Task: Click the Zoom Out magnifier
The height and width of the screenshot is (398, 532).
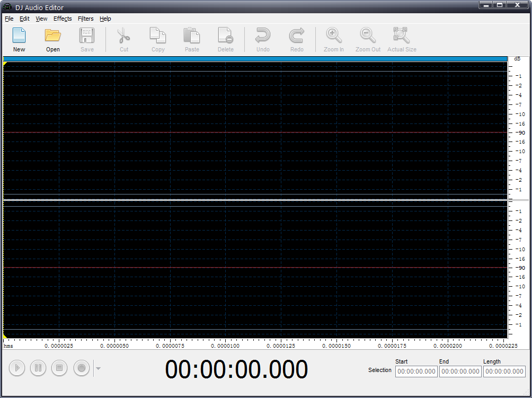Action: [368, 40]
